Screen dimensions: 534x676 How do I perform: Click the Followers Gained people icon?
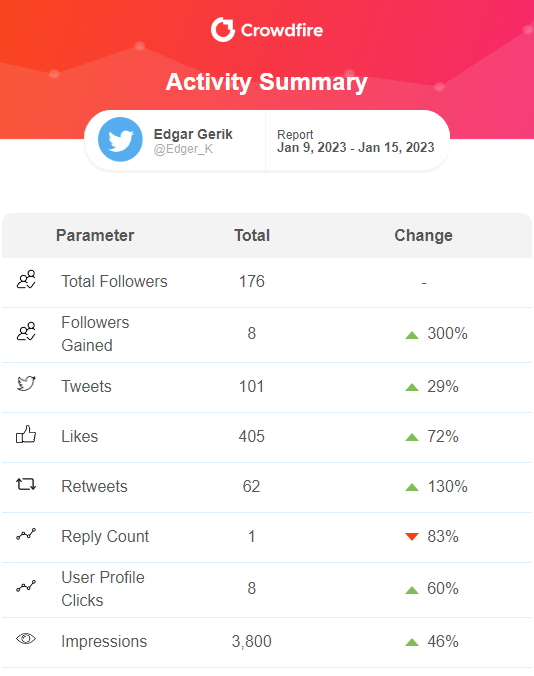click(x=26, y=332)
